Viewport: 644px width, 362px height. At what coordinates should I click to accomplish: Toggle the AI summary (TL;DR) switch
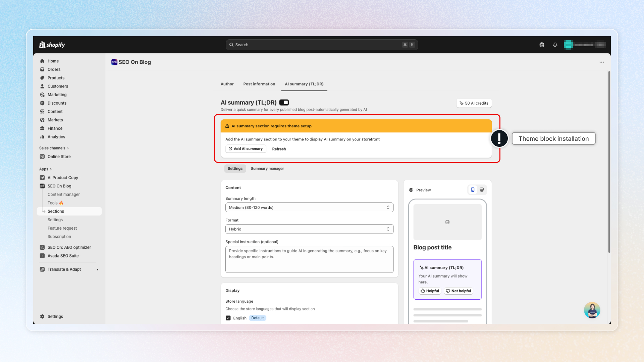[x=284, y=103]
